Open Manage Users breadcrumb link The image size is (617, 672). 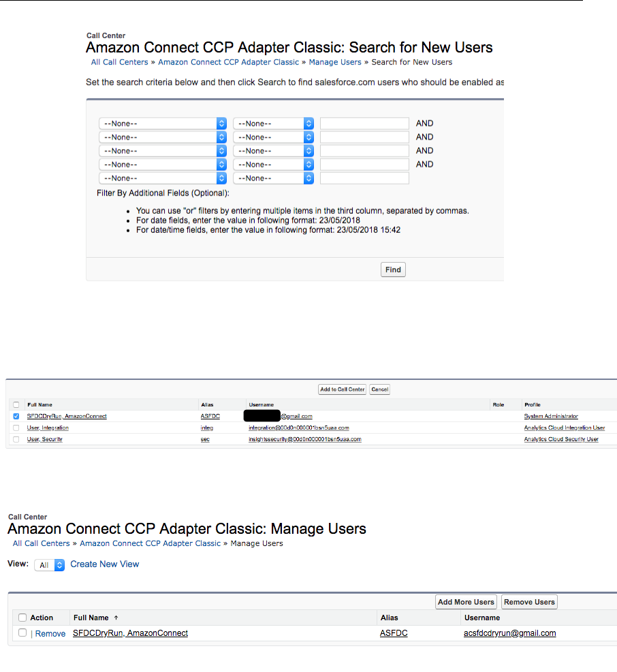point(335,62)
